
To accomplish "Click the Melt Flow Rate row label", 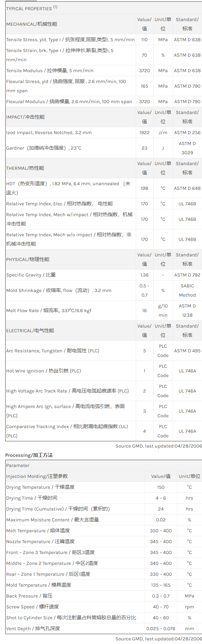I will click(x=49, y=310).
